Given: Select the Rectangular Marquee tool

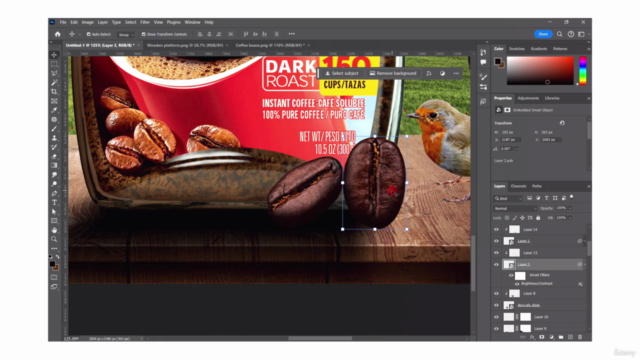Looking at the screenshot, I should tap(54, 64).
